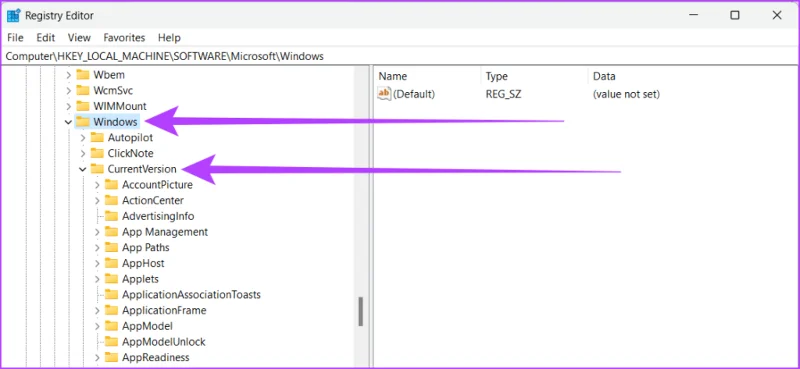The width and height of the screenshot is (800, 369).
Task: Expand the AppReadiness key
Action: click(x=97, y=358)
